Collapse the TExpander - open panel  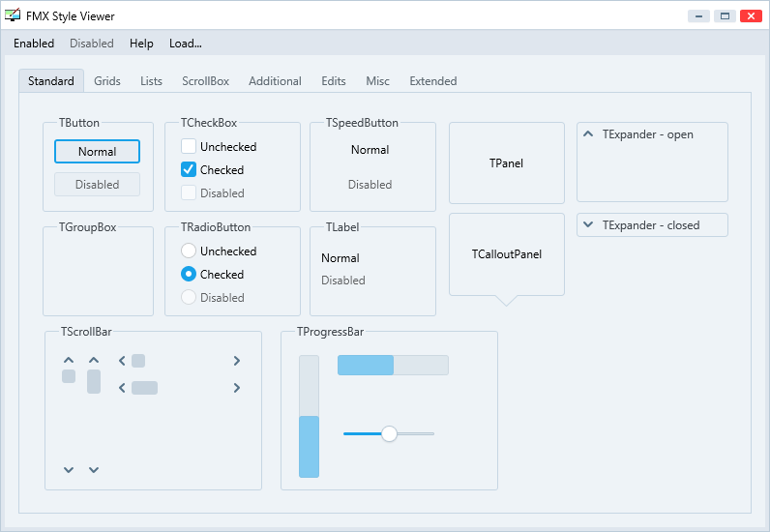point(588,134)
